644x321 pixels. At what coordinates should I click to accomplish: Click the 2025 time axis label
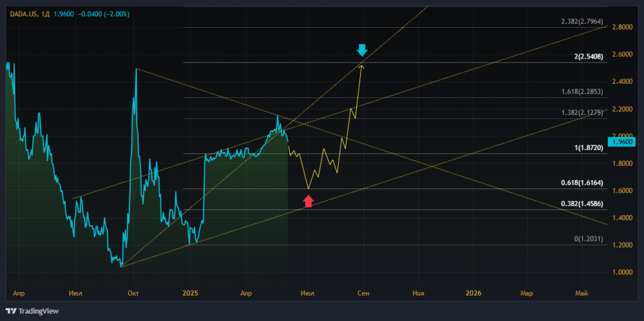pyautogui.click(x=190, y=293)
